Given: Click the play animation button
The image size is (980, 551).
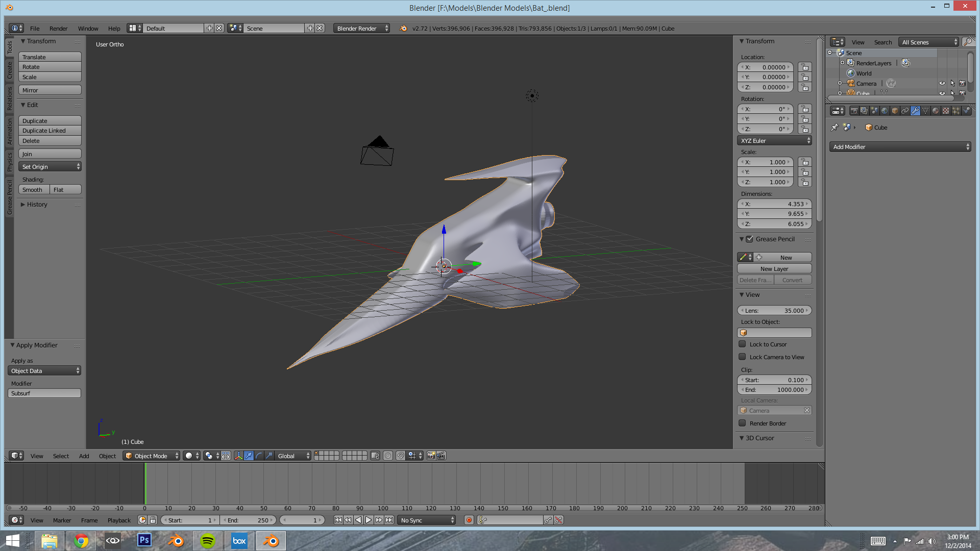Looking at the screenshot, I should point(368,520).
